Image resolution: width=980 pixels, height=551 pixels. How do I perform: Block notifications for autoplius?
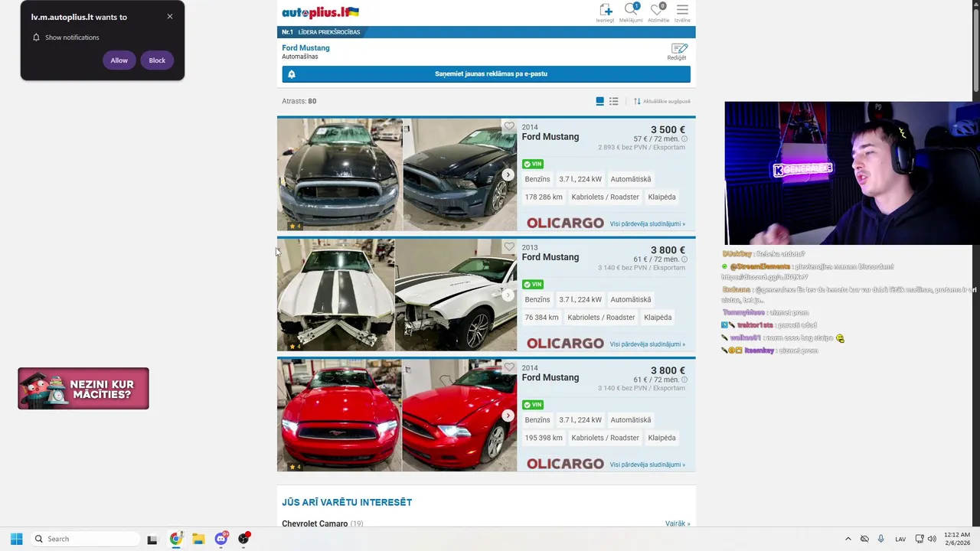[x=157, y=60]
